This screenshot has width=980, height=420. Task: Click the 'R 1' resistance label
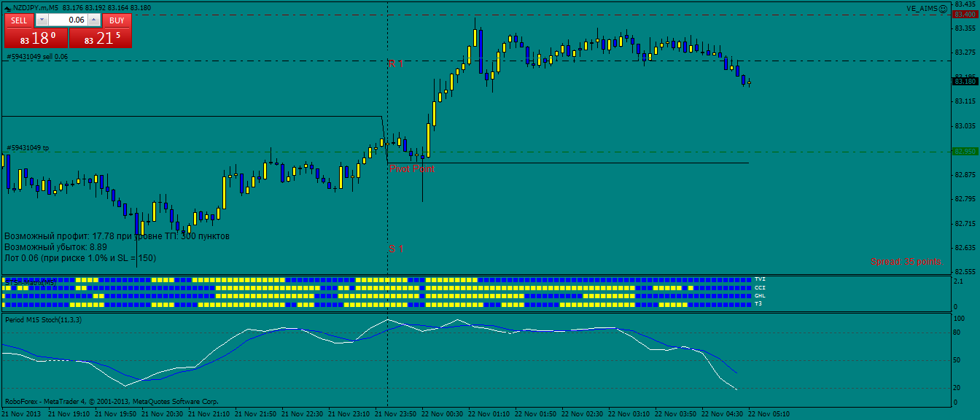(x=396, y=63)
